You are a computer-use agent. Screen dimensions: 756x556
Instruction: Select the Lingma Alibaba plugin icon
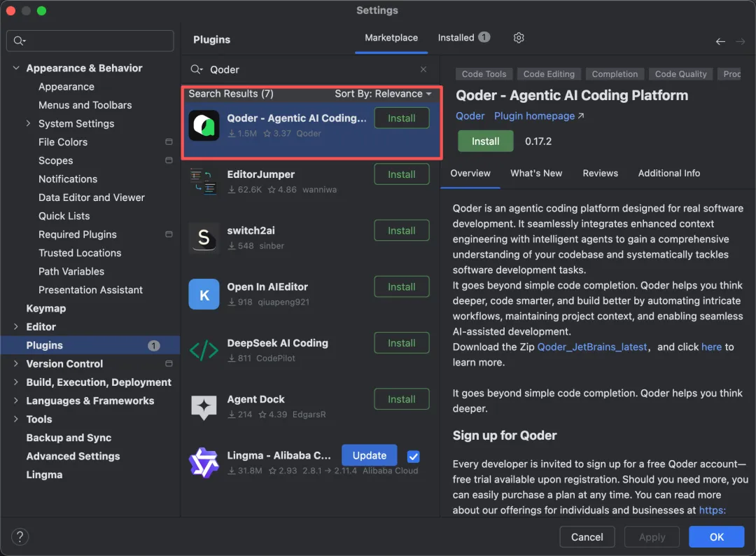(x=204, y=462)
